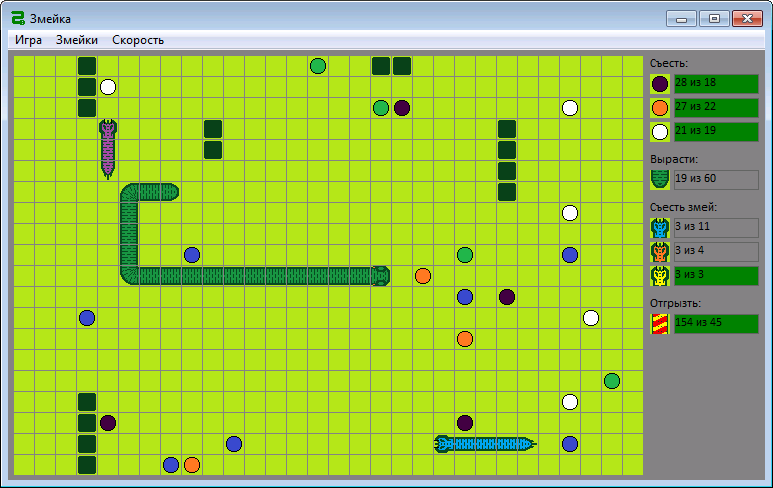
Task: Close the Змейка window
Action: (747, 19)
